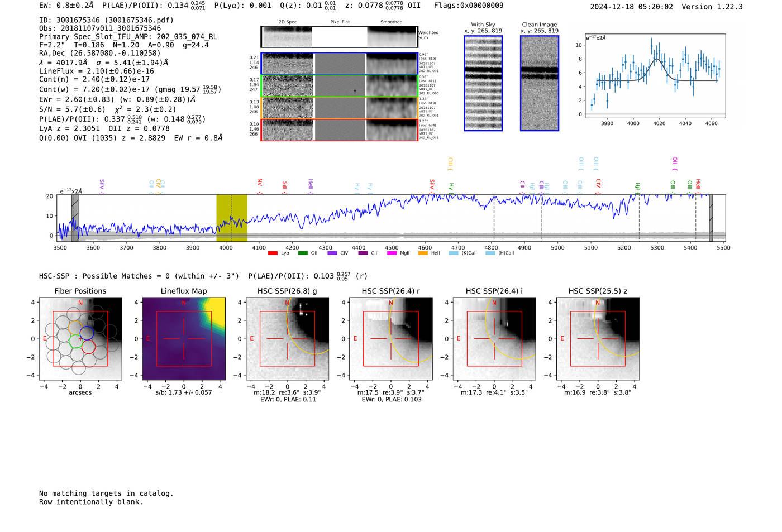This screenshot has height=532, width=782.
Task: Click the 'LyA z = 2.3051' text
Action: pyautogui.click(x=70, y=128)
